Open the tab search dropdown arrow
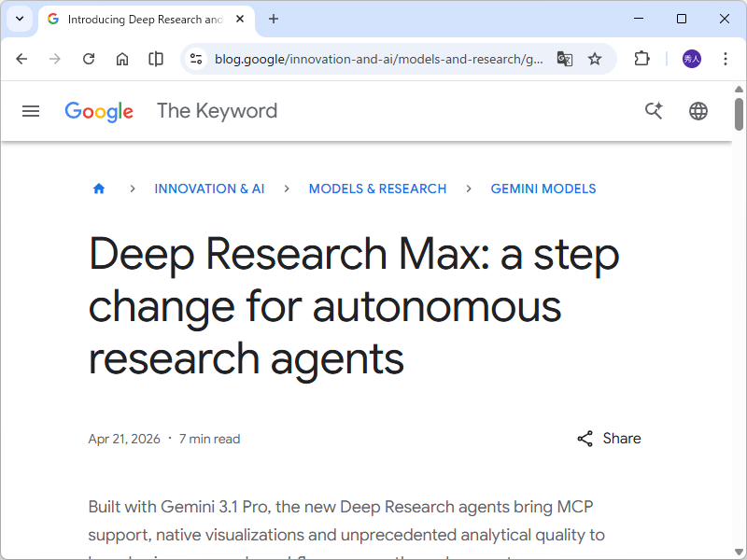 click(20, 19)
